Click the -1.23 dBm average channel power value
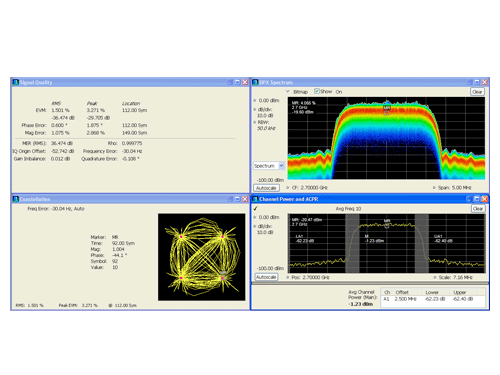 click(x=361, y=304)
